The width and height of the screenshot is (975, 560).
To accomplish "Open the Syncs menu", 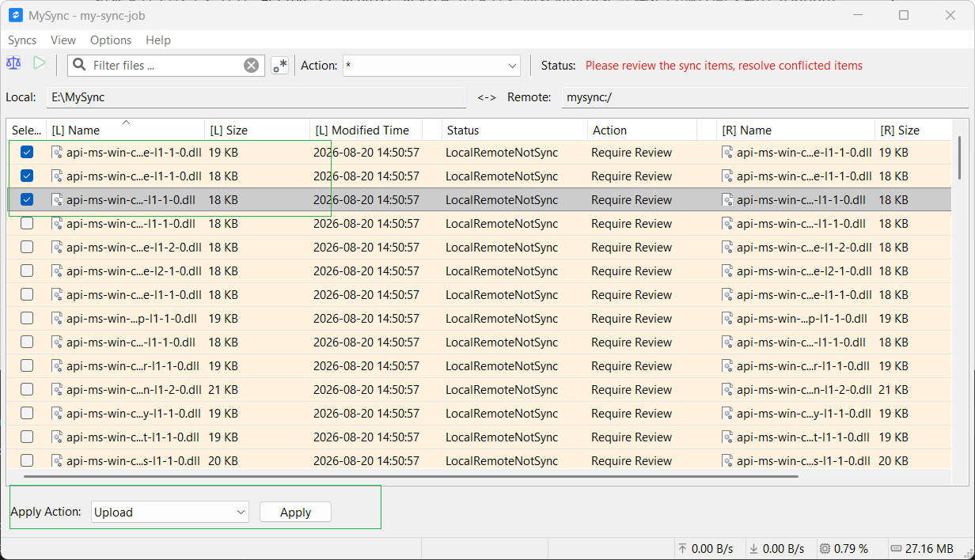I will point(22,40).
